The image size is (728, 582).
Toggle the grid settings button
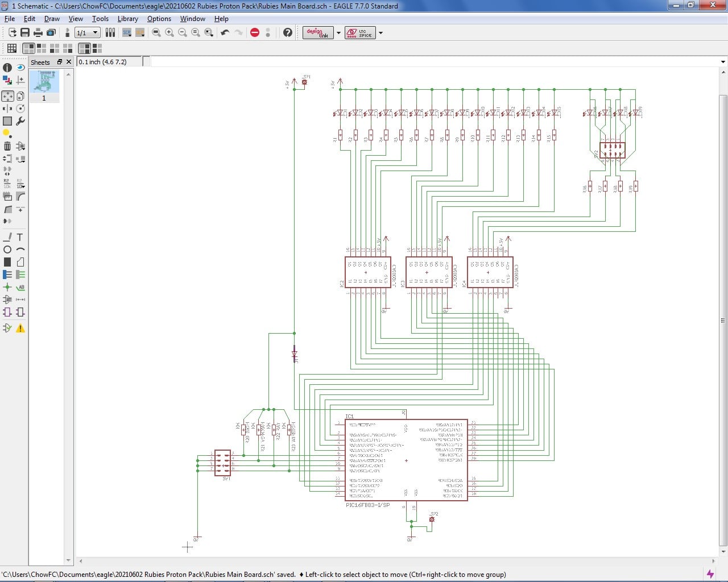click(11, 48)
